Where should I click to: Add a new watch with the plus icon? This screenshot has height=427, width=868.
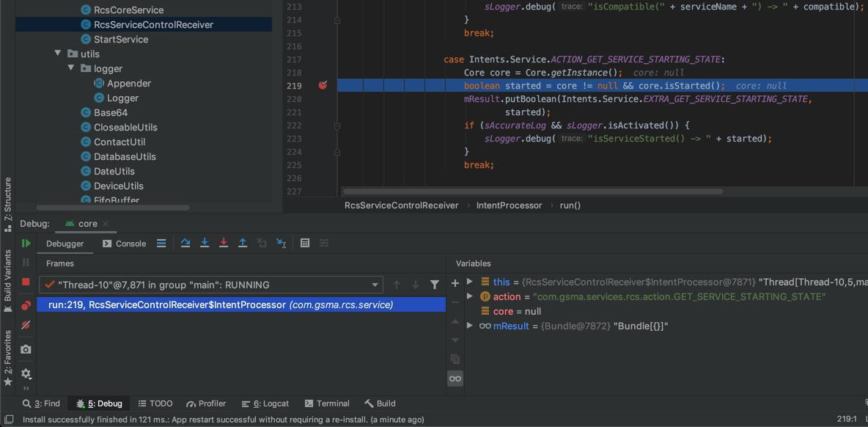(455, 283)
